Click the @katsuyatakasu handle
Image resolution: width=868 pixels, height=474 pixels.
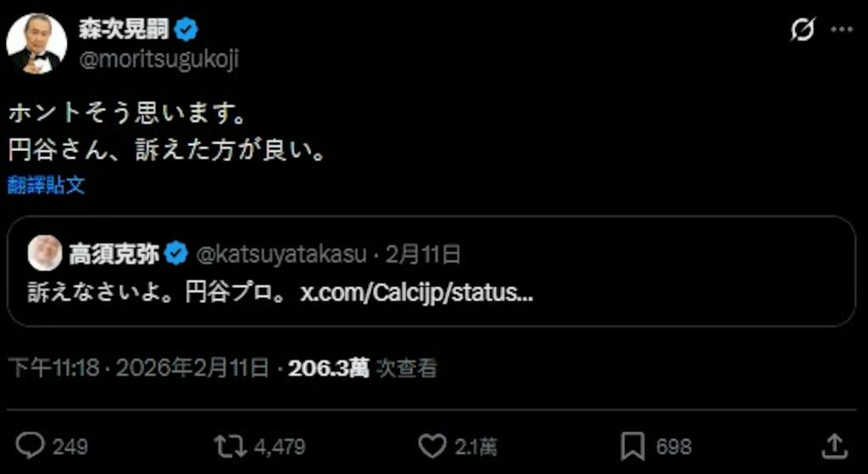(281, 254)
